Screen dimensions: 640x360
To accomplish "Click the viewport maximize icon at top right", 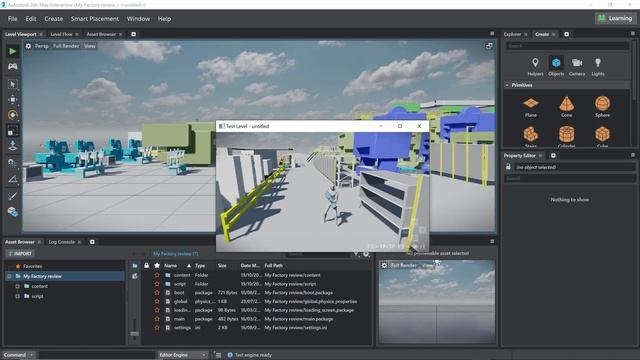I will tap(489, 46).
